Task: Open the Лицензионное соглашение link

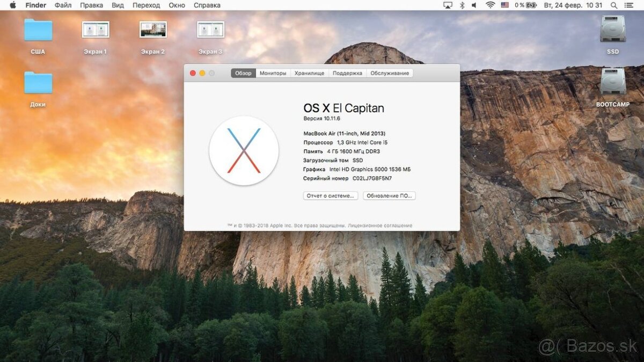Action: pos(382,226)
